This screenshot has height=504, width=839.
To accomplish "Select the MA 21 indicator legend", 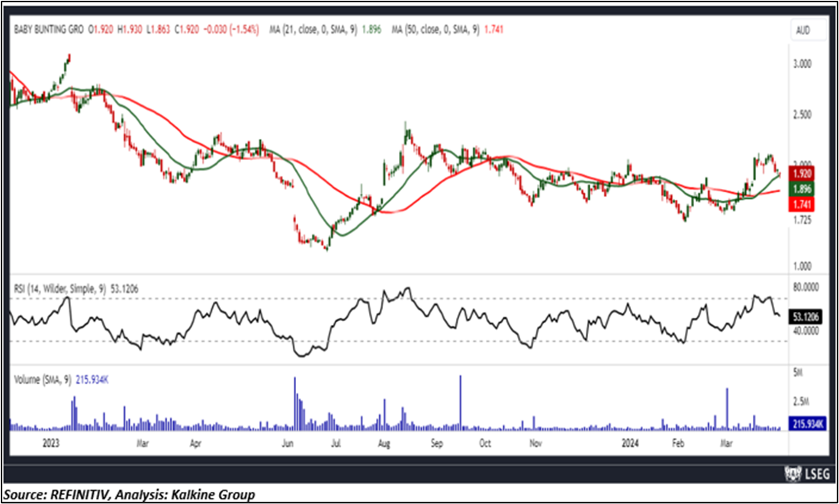I will click(x=326, y=30).
